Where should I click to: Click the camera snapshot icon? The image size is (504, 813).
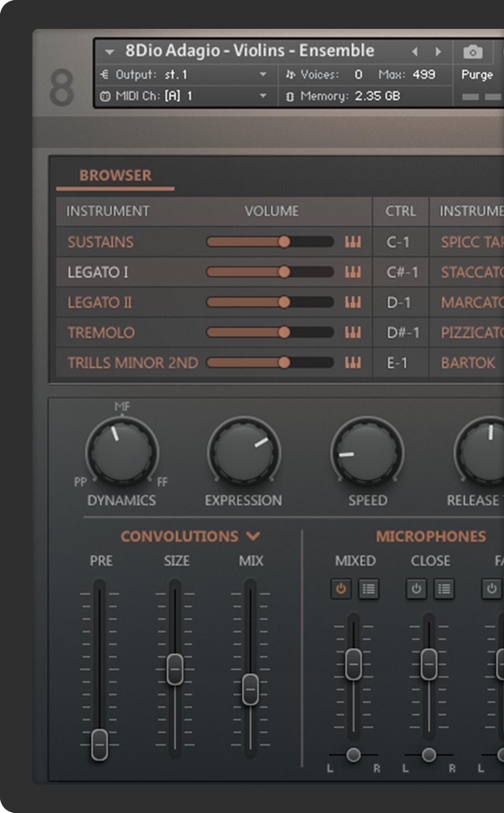click(473, 52)
